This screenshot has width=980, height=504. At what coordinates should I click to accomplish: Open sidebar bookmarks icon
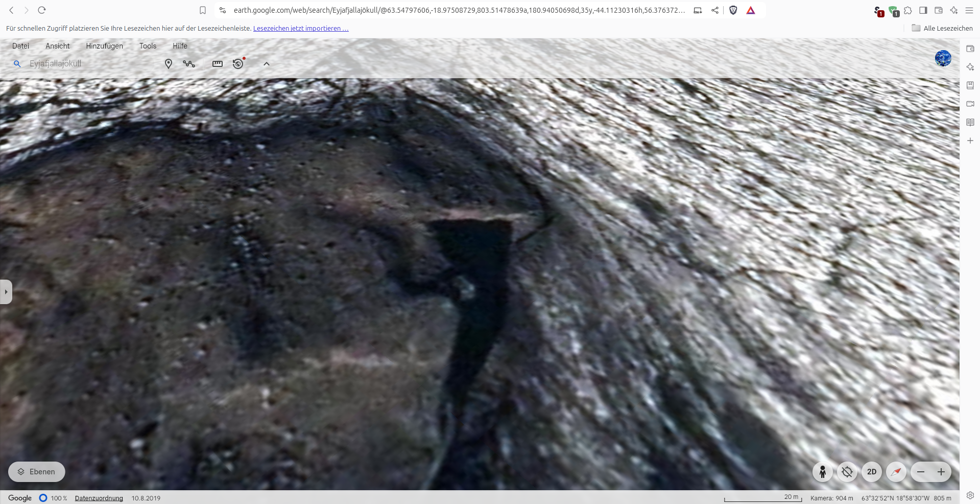(x=970, y=85)
